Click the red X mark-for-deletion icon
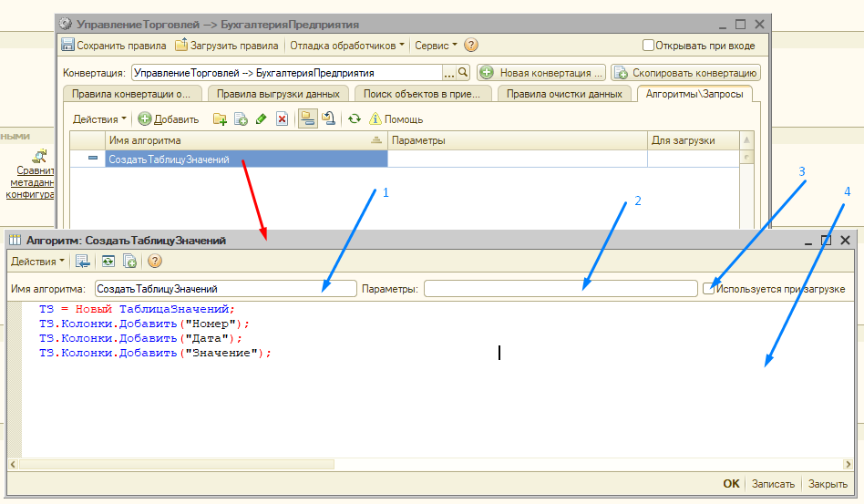Image resolution: width=864 pixels, height=504 pixels. (x=283, y=119)
